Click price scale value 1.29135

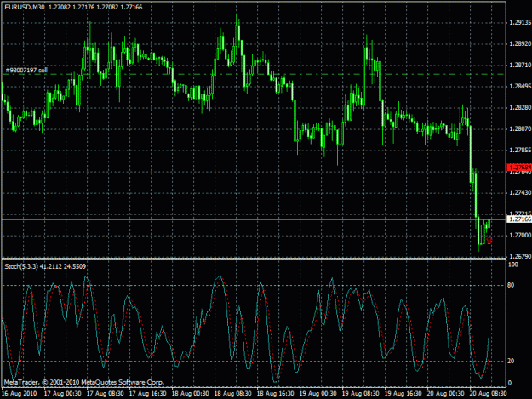tap(520, 23)
